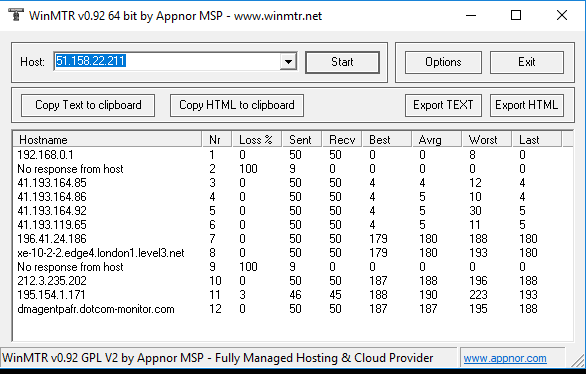The image size is (586, 374).
Task: Click Export TEXT button
Action: coord(443,105)
